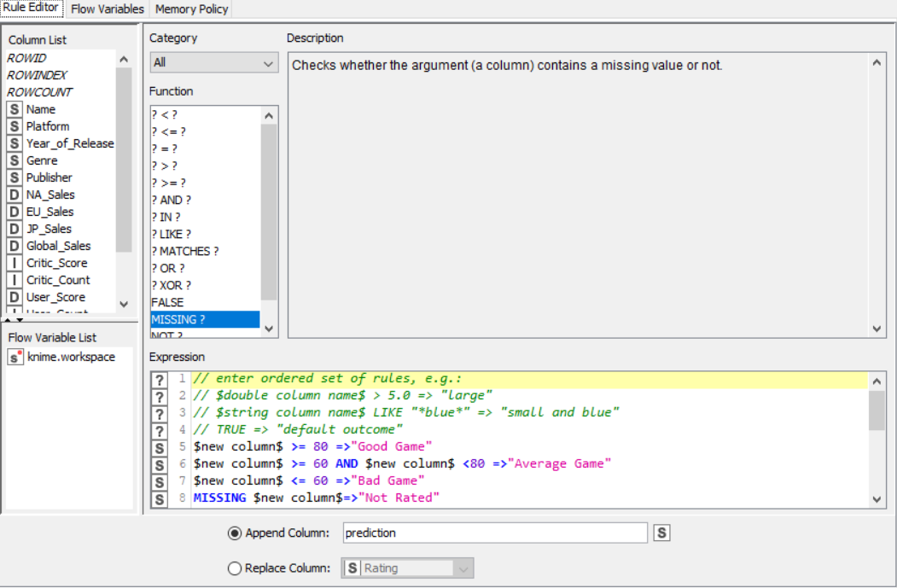The height and width of the screenshot is (588, 897).
Task: Click the string type icon beside Name
Action: [15, 109]
